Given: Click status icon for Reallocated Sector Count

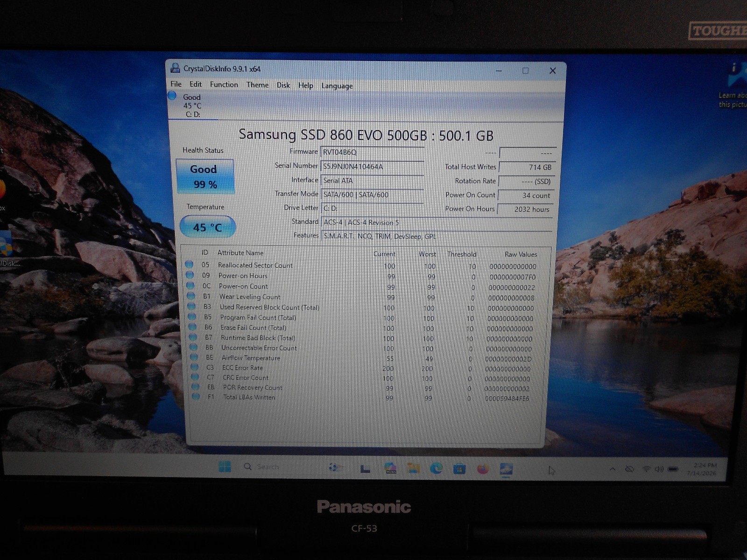Looking at the screenshot, I should 189,264.
